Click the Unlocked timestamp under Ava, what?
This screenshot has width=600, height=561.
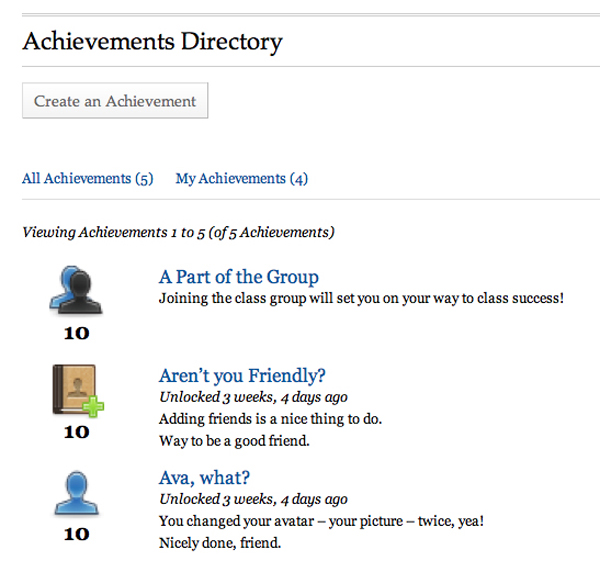coord(253,499)
